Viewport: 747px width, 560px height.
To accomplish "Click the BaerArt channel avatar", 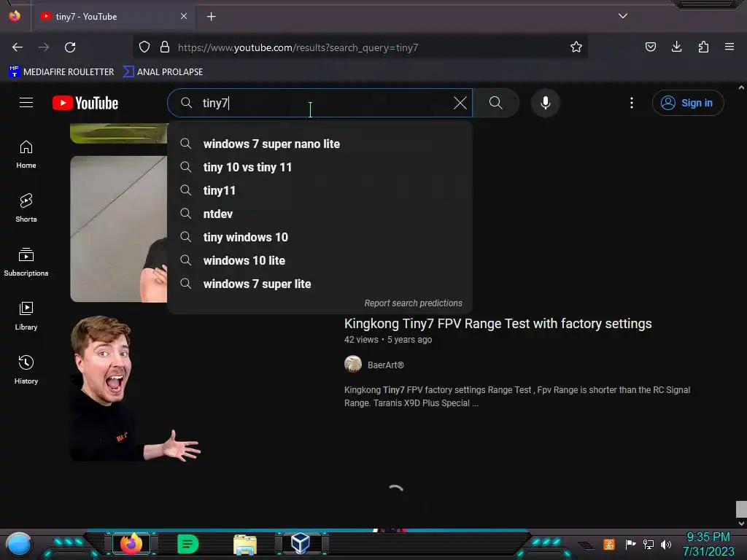I will 353,365.
